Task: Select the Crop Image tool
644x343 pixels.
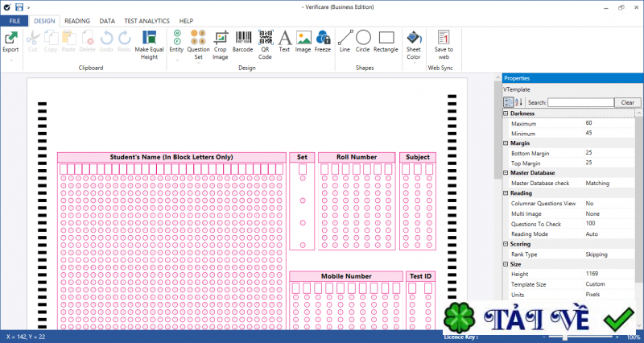Action: pos(220,45)
